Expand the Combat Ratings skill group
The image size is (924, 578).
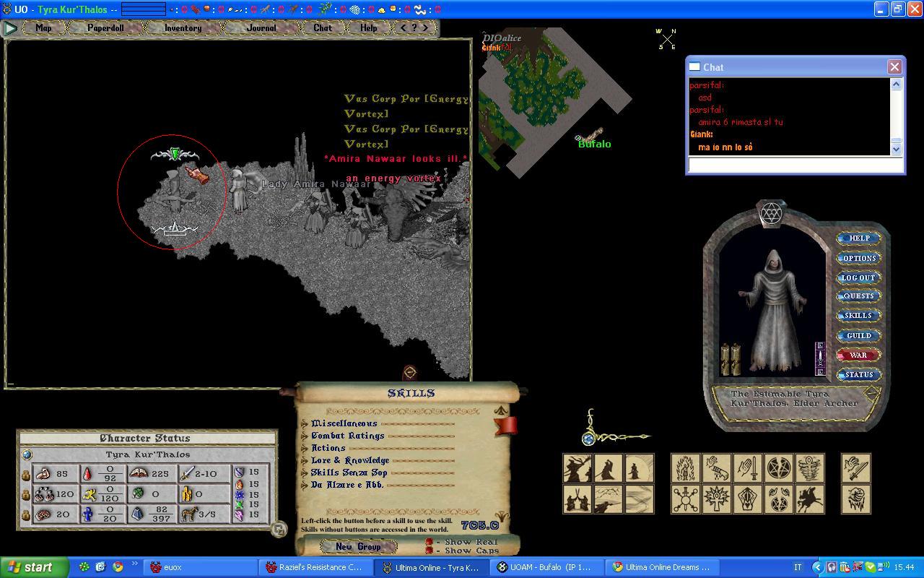[304, 436]
